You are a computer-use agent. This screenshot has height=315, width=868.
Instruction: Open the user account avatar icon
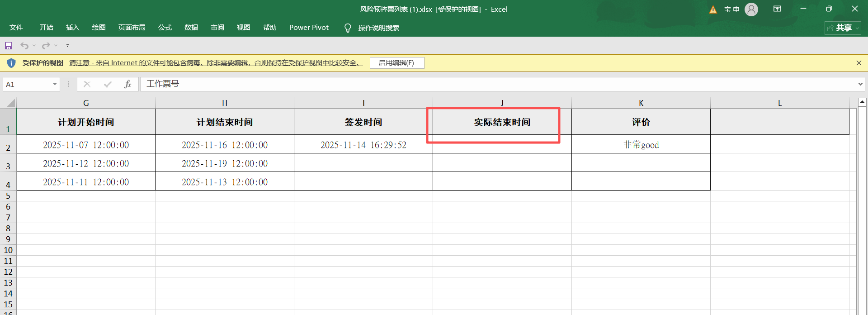point(751,10)
